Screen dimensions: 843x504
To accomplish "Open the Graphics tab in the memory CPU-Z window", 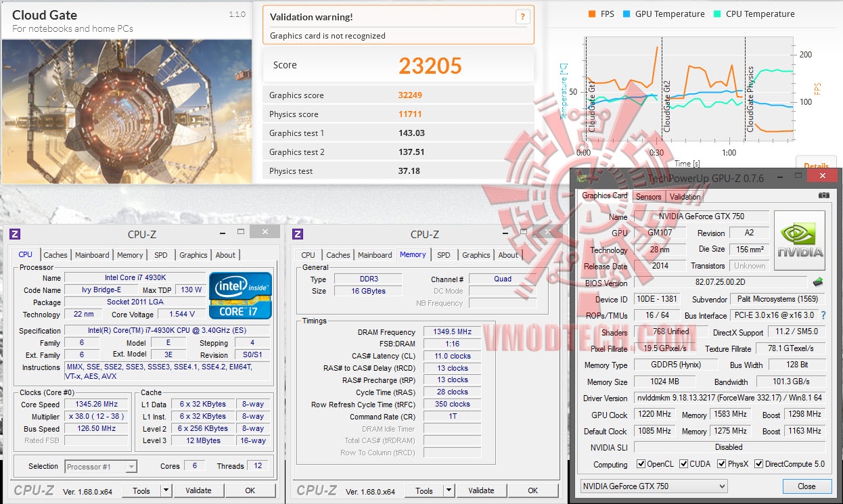I will point(476,255).
